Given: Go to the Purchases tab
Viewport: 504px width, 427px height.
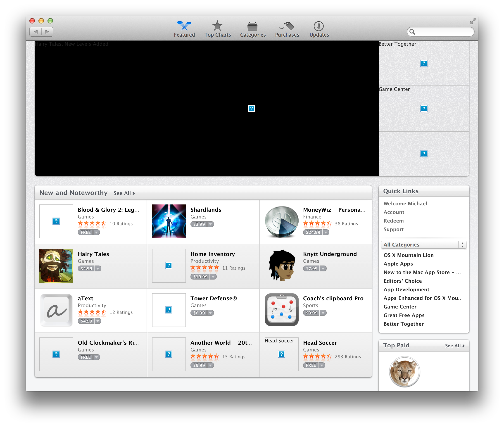Looking at the screenshot, I should (287, 29).
